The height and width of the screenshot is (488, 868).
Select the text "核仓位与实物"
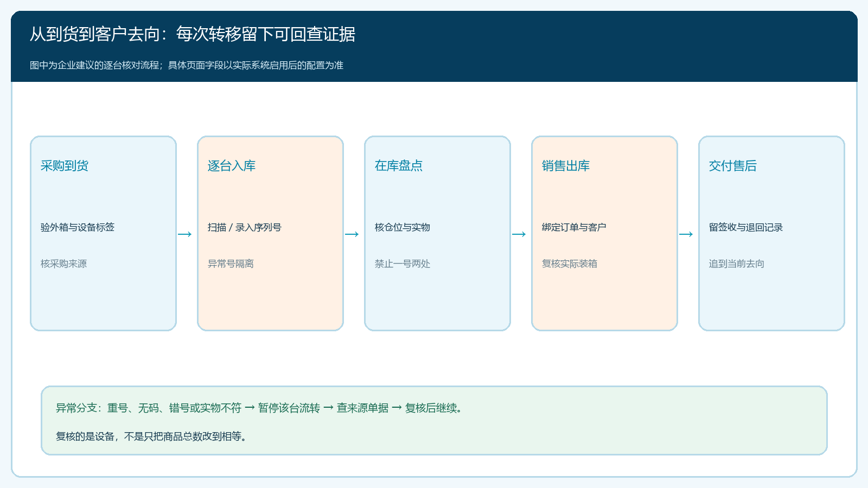[x=403, y=227]
